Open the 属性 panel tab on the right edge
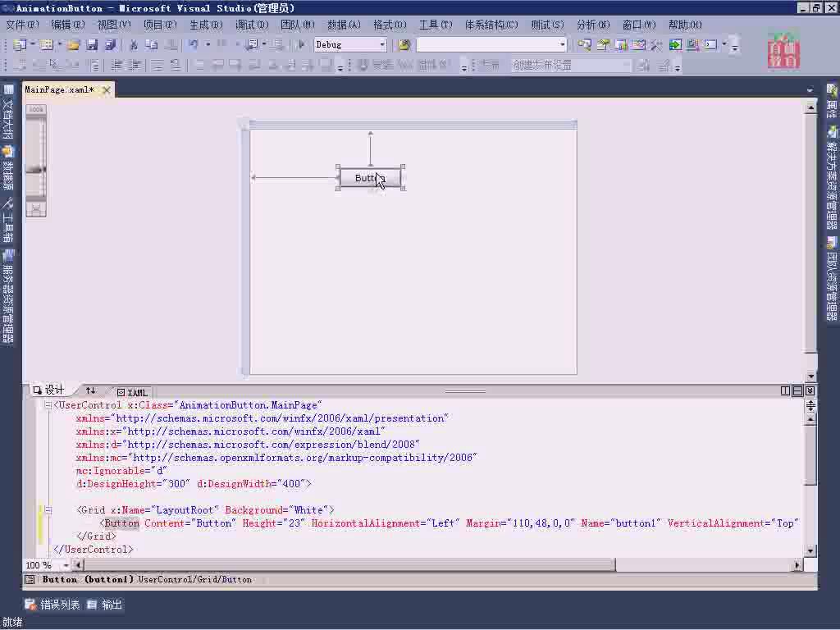 (x=832, y=101)
